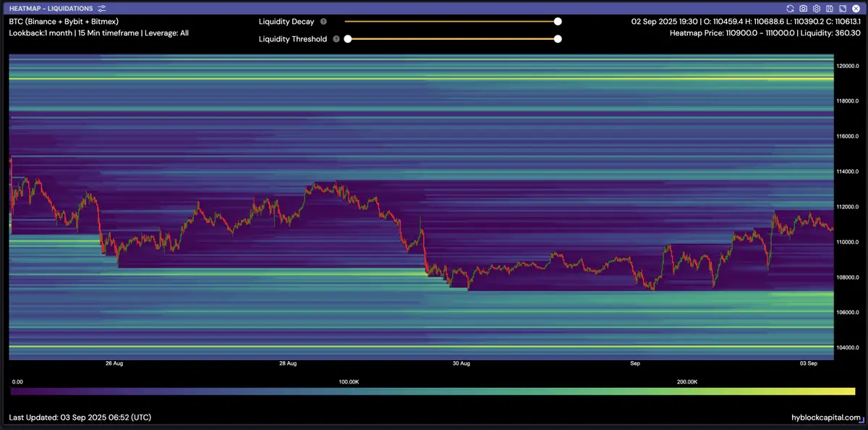Click the 116000.0 price axis label
Image resolution: width=868 pixels, height=430 pixels.
pos(848,136)
